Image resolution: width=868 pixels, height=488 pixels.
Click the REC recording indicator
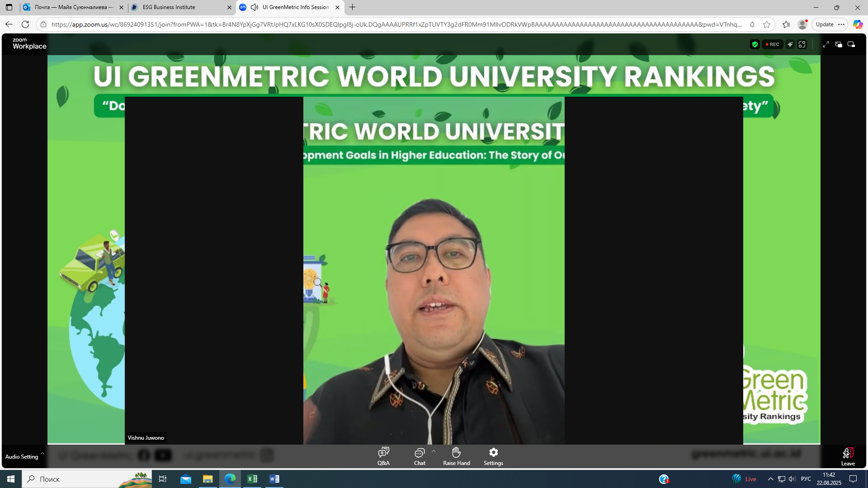click(x=772, y=44)
